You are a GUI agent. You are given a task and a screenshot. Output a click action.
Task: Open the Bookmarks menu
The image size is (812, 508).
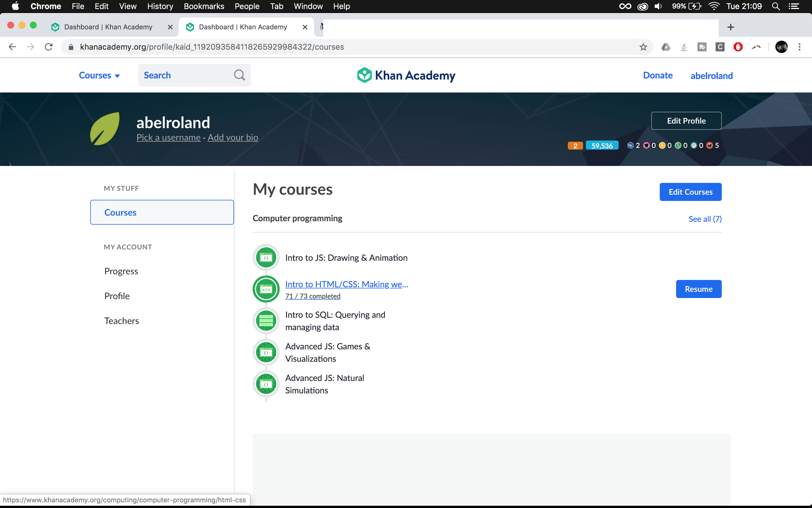point(204,6)
